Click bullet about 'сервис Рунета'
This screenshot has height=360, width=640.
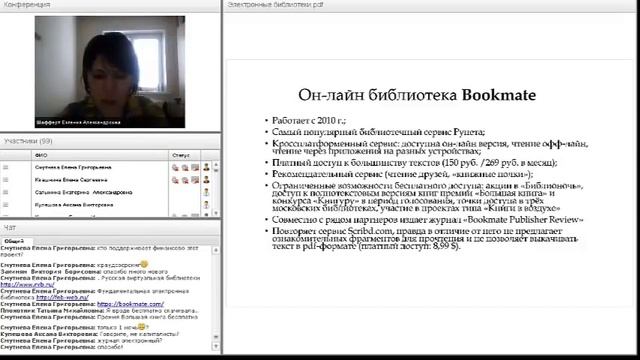coord(378,132)
